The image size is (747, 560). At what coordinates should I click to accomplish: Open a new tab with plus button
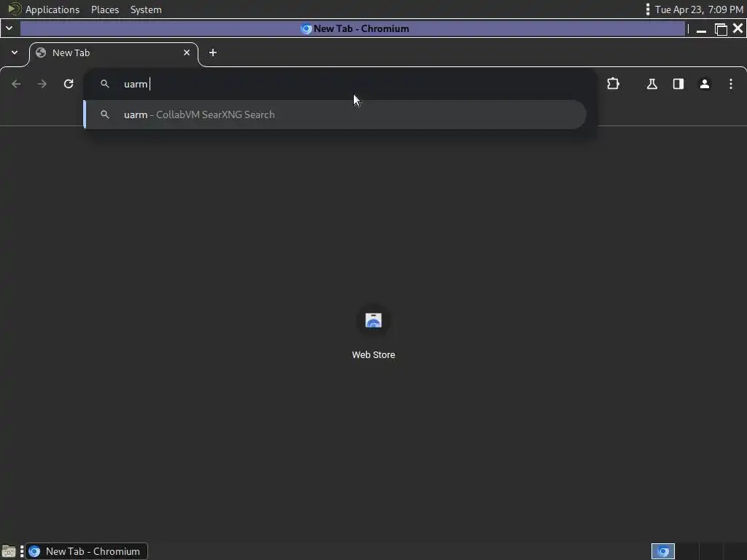(x=213, y=52)
